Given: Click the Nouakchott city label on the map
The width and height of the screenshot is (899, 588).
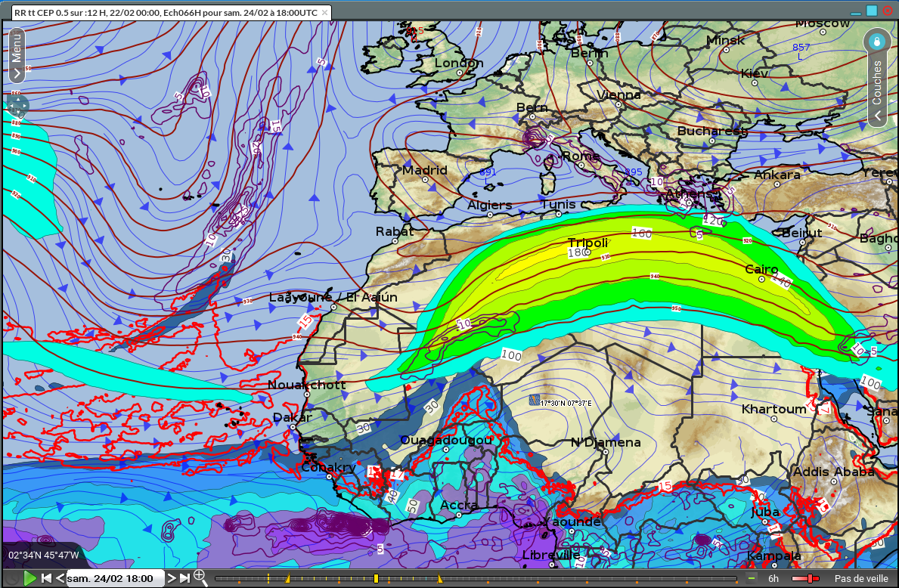Looking at the screenshot, I should [307, 385].
